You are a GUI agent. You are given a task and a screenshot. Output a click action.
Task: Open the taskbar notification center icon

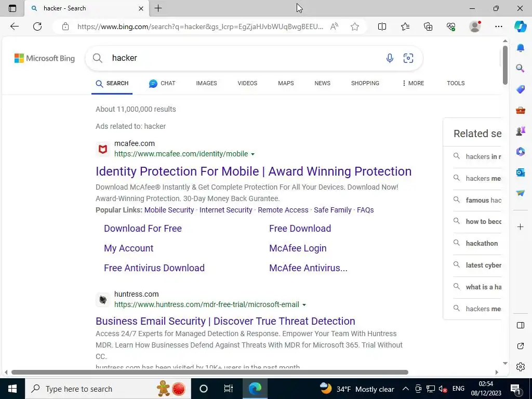515,389
